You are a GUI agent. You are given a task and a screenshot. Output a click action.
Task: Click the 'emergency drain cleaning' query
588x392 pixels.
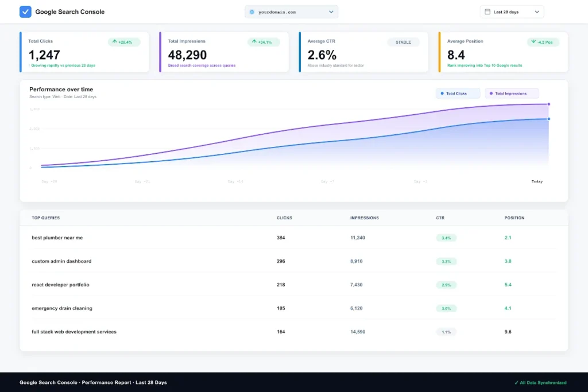[x=62, y=308]
